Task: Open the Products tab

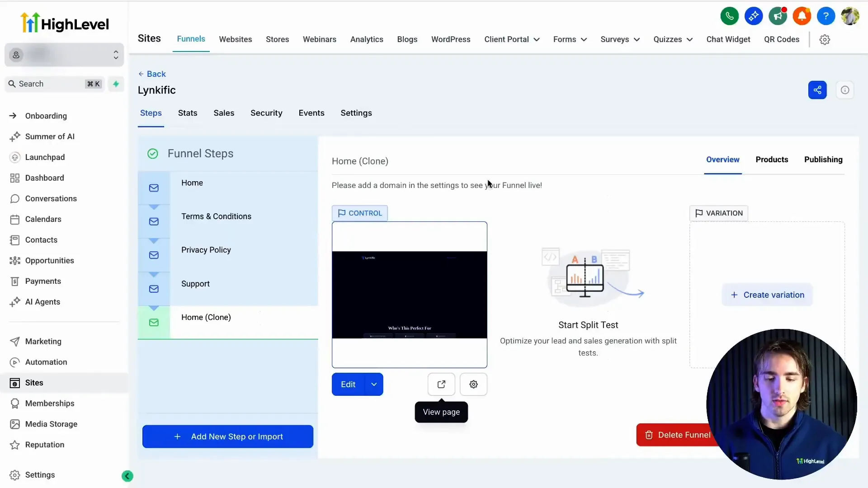Action: (x=772, y=160)
